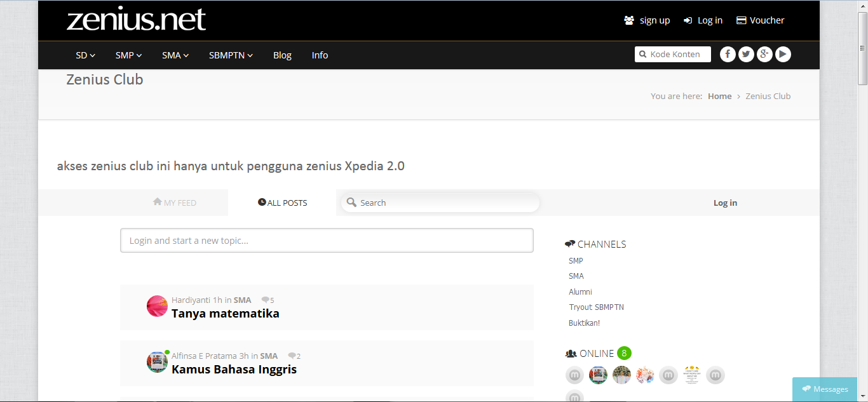Click the Kode Konten input field

click(673, 55)
